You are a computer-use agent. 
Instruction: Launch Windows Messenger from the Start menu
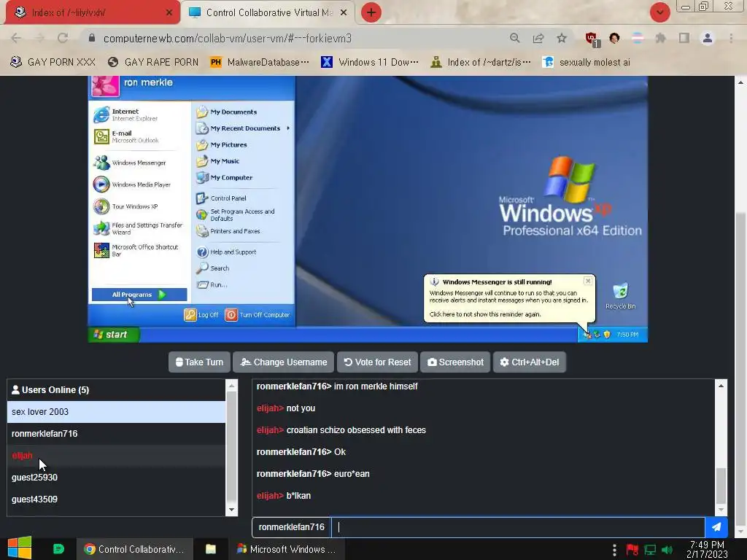pyautogui.click(x=130, y=163)
